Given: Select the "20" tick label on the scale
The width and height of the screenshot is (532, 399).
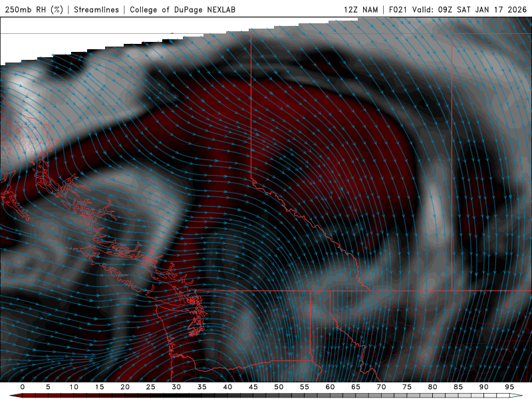Looking at the screenshot, I should 125,387.
